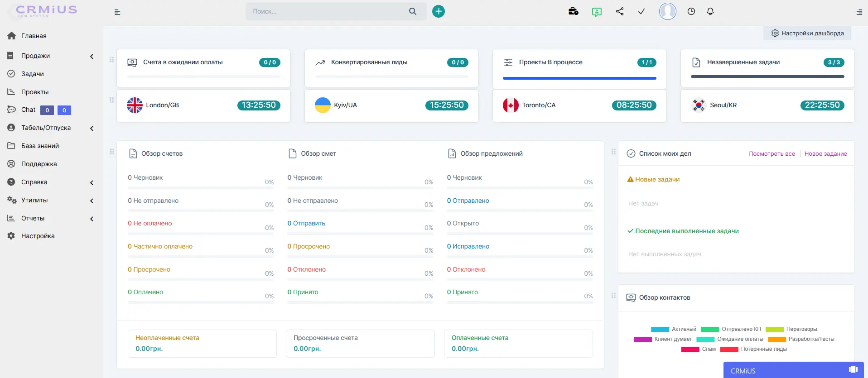This screenshot has height=378, width=868.
Task: Click the Проекты В процессе sliders icon
Action: pos(508,62)
